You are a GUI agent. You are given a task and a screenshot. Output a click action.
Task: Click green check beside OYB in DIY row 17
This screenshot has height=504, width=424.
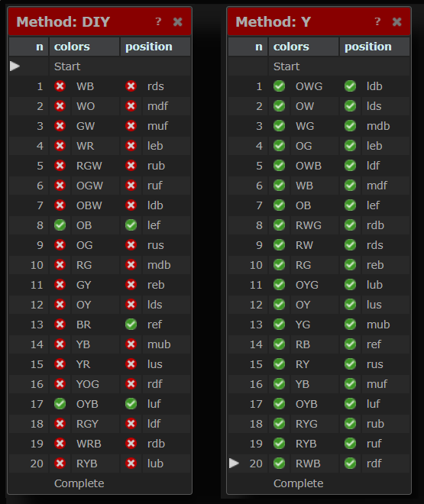60,404
